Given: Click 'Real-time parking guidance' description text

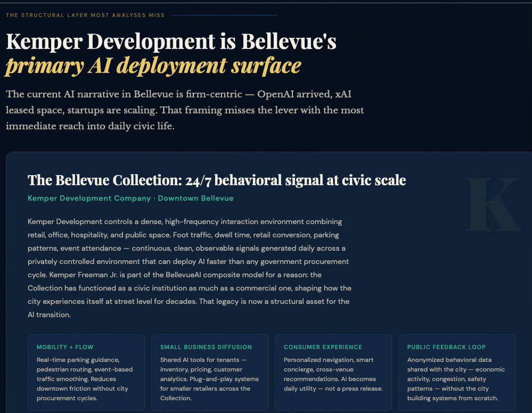Looking at the screenshot, I should [85, 379].
